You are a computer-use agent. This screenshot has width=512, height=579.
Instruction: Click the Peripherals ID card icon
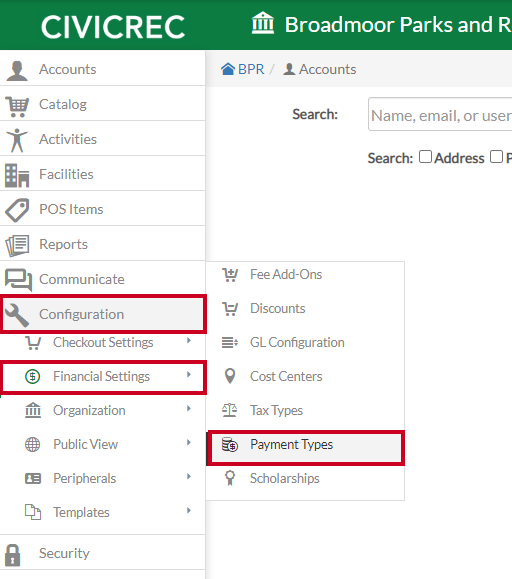[33, 479]
